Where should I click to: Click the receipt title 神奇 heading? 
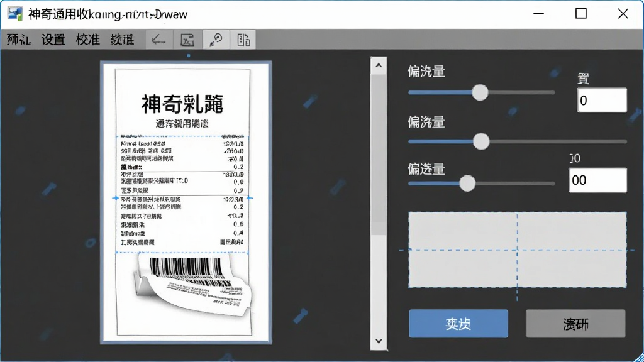(x=182, y=104)
